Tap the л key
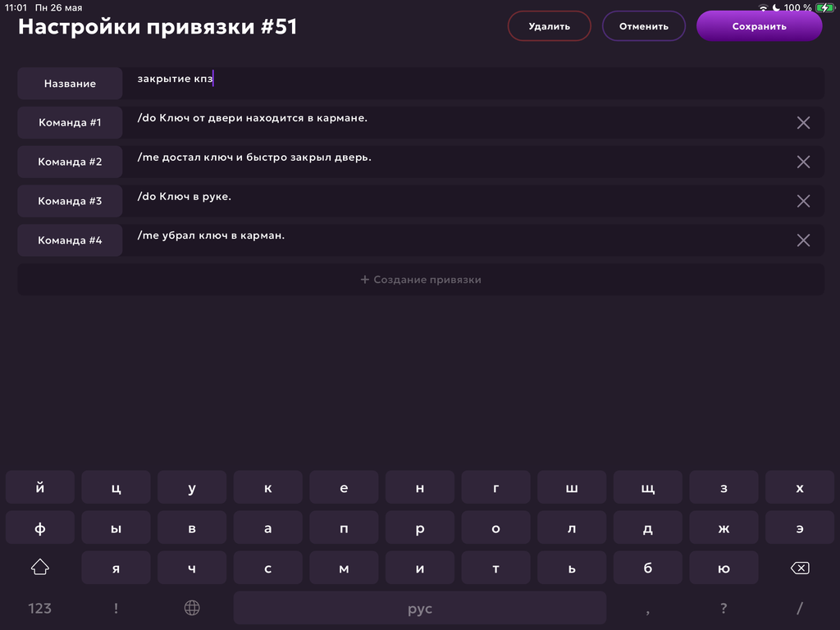This screenshot has height=630, width=840. (x=572, y=527)
